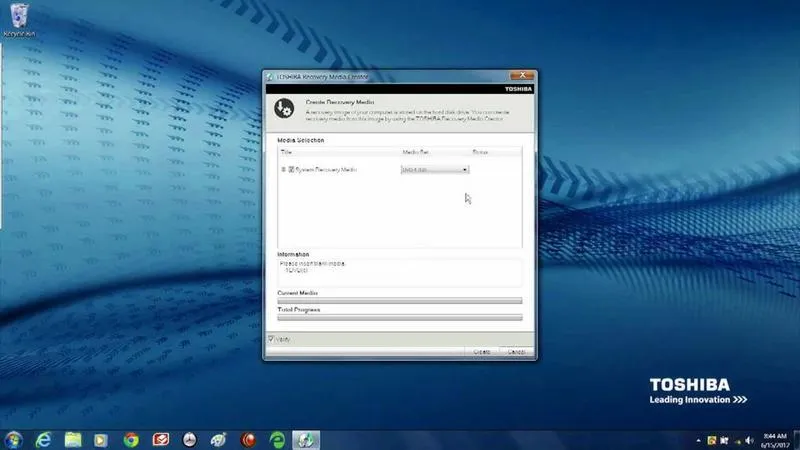Launch Google Chrome from the taskbar
Screen dimensions: 800x450
[131, 440]
